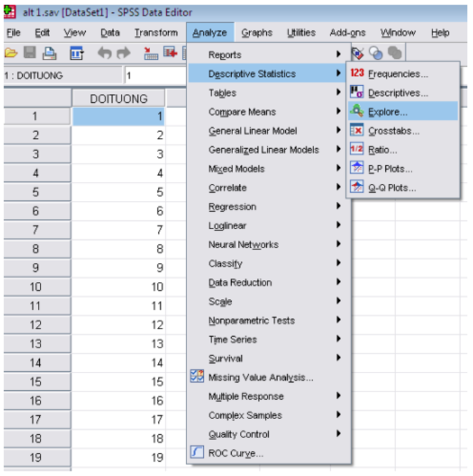Click the Value Labels toolbar icon
The height and width of the screenshot is (476, 473).
tap(357, 53)
